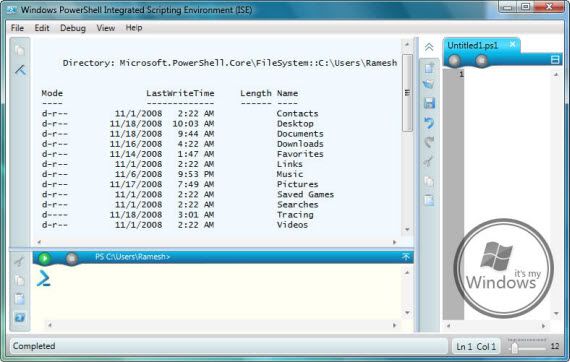Click the Contacts entry in the output
Screen dimensions: 570x362
pyautogui.click(x=297, y=114)
